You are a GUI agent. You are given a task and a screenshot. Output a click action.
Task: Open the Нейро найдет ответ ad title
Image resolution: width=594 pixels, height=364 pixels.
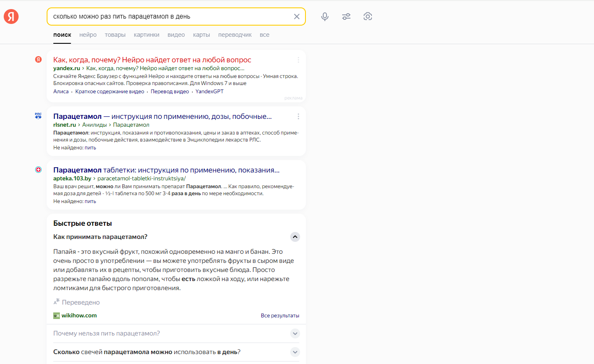pos(152,60)
